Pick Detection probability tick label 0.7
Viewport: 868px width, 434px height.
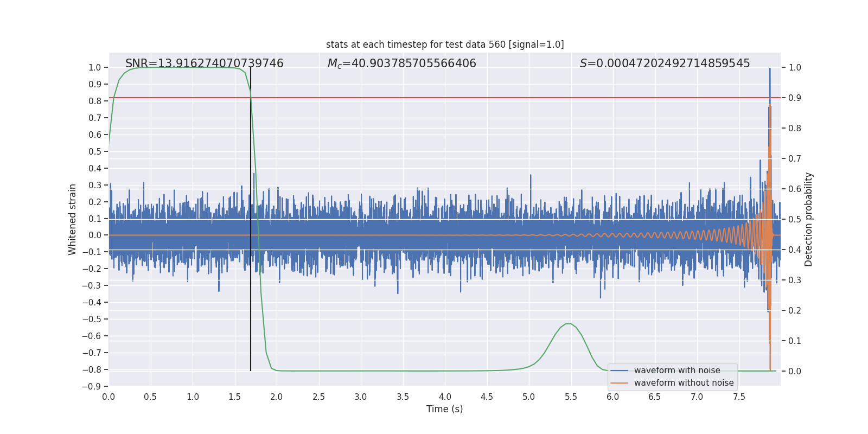click(x=795, y=158)
